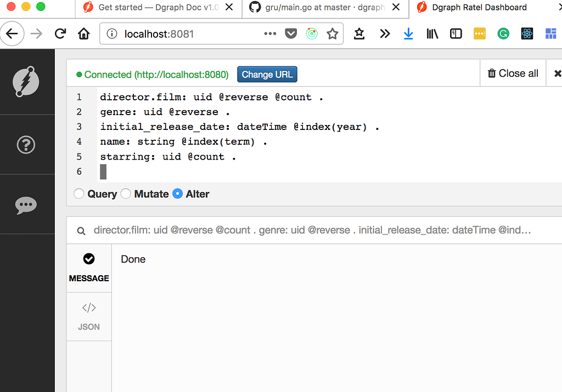The width and height of the screenshot is (562, 392).
Task: Click the Change URL button
Action: 267,74
